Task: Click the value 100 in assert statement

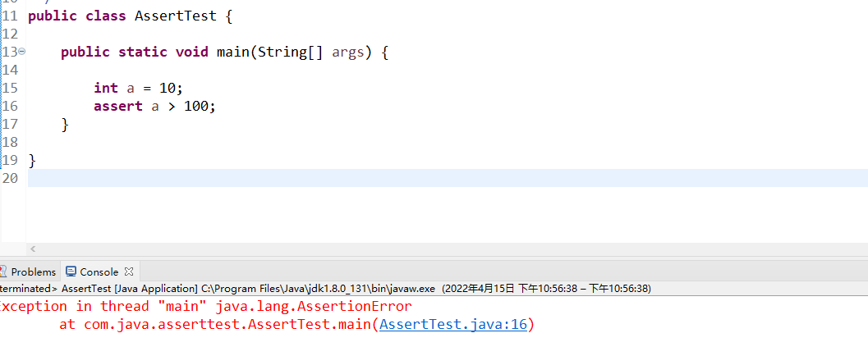Action: [196, 106]
